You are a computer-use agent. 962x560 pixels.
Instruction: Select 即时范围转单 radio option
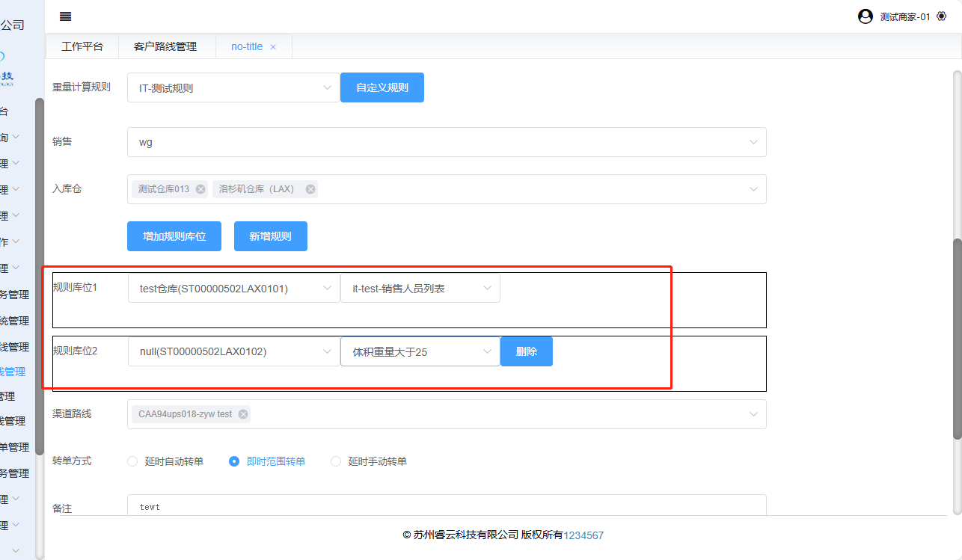(234, 461)
